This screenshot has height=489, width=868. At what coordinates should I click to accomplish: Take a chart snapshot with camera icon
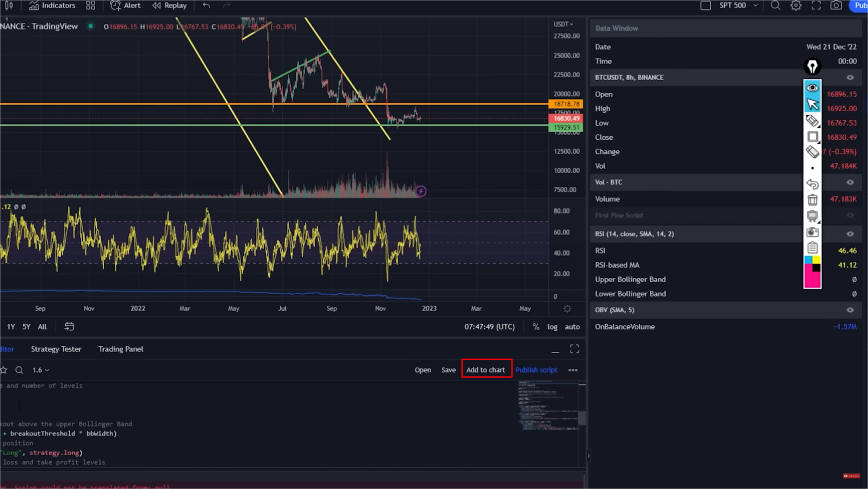(x=836, y=5)
